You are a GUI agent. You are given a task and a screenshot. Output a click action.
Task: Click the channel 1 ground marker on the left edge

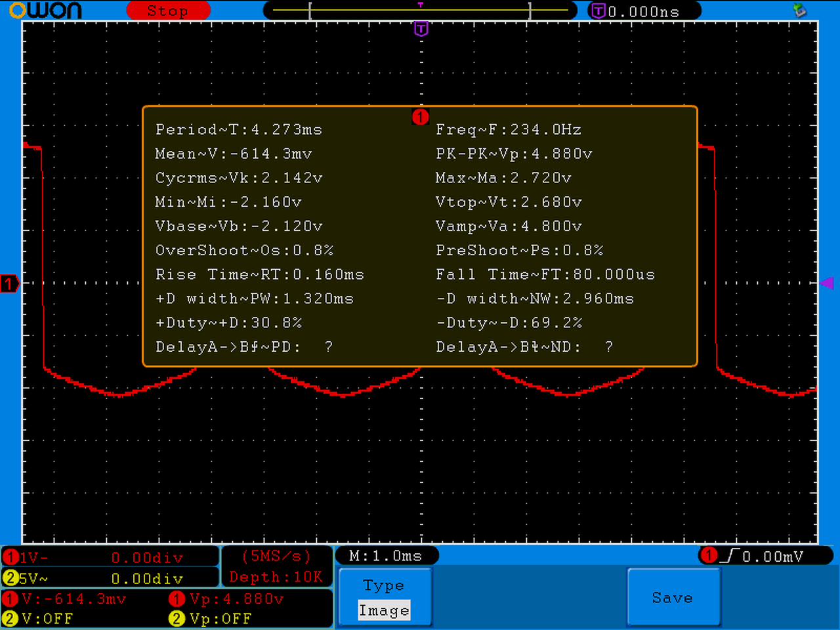10,284
